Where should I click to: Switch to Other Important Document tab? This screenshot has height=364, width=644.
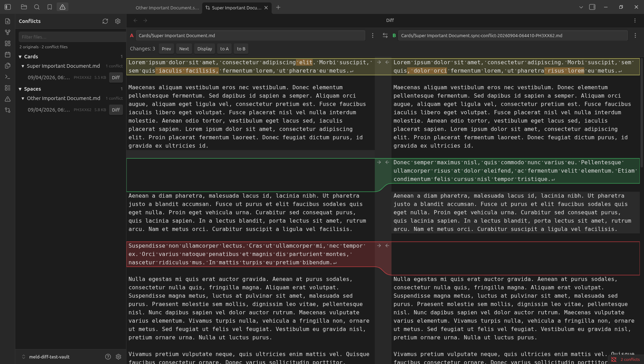coord(167,8)
